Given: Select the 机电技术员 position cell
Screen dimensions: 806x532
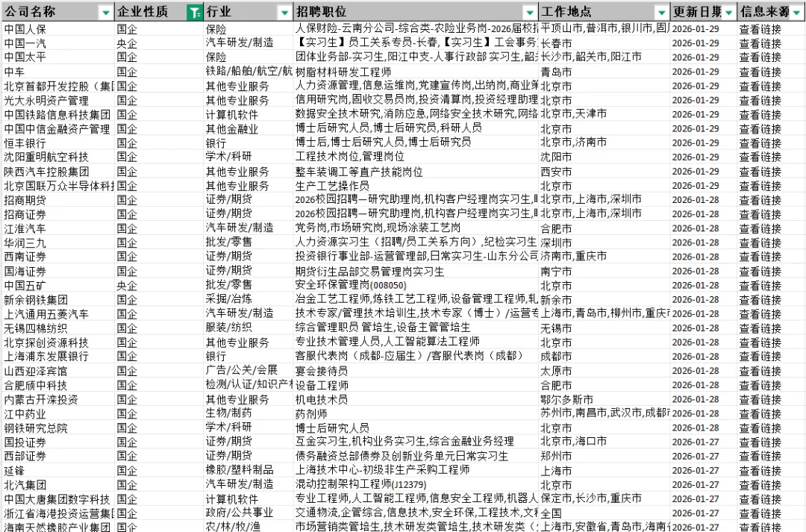Looking at the screenshot, I should point(416,399).
